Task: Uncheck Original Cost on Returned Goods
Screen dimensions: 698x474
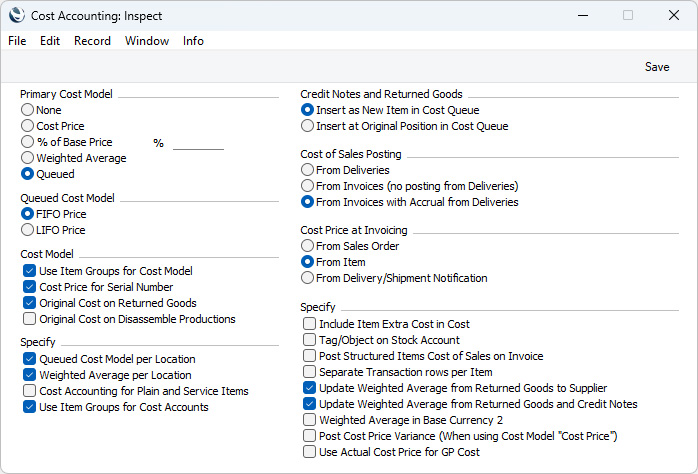Action: [x=29, y=303]
